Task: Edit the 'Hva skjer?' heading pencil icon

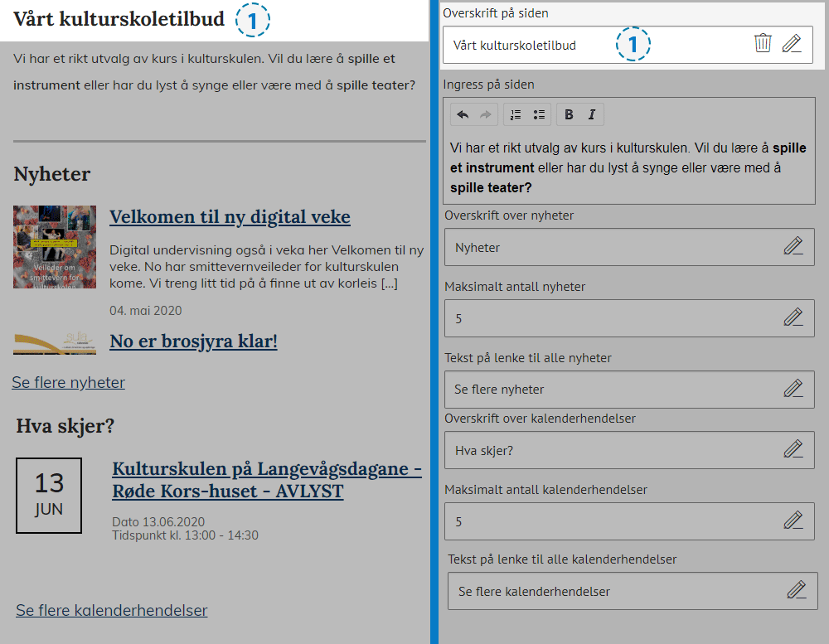Action: [793, 449]
